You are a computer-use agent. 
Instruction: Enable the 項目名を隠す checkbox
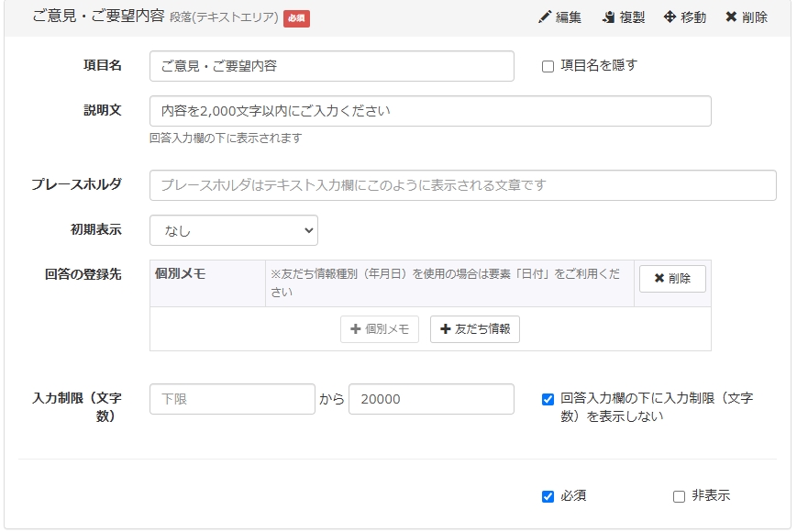pos(548,66)
